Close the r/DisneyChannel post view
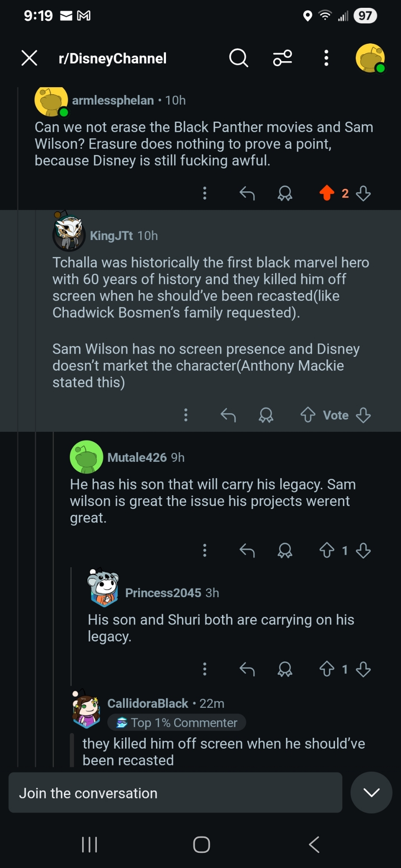401x868 pixels. pos(30,58)
